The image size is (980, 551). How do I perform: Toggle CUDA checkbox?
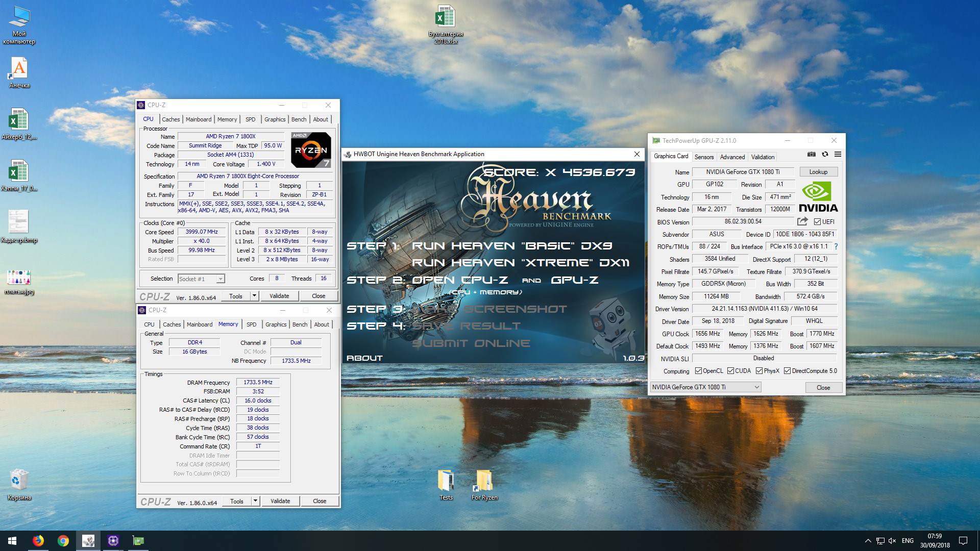click(x=730, y=371)
